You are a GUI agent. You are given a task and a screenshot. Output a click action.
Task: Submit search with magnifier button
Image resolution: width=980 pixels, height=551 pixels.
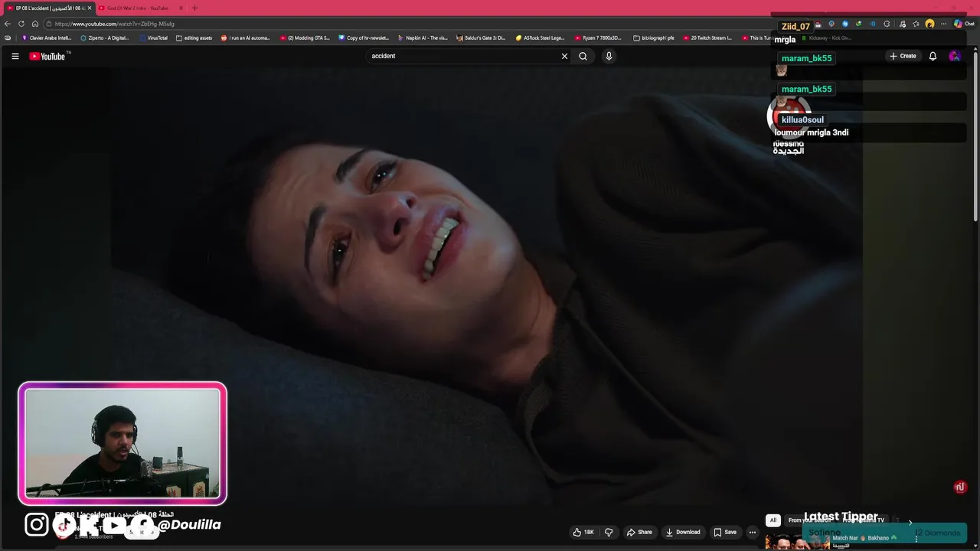[583, 56]
